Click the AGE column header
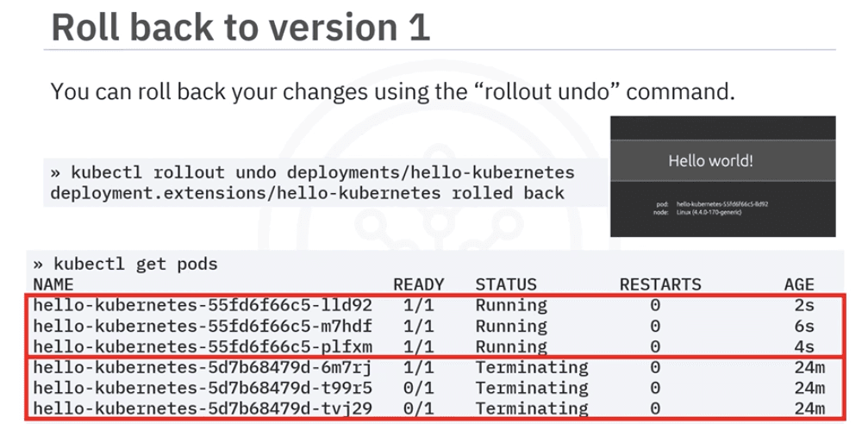Viewport: 868px width, 424px height. coord(799,284)
